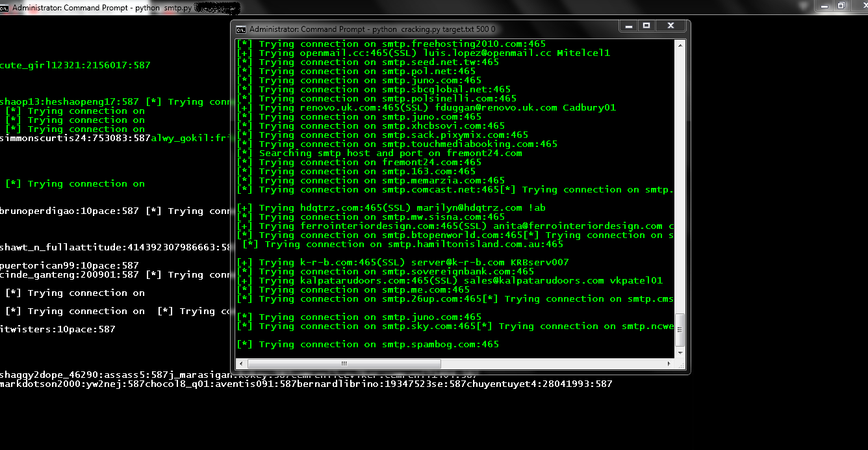Close the cracking.py Command Prompt window

(670, 27)
